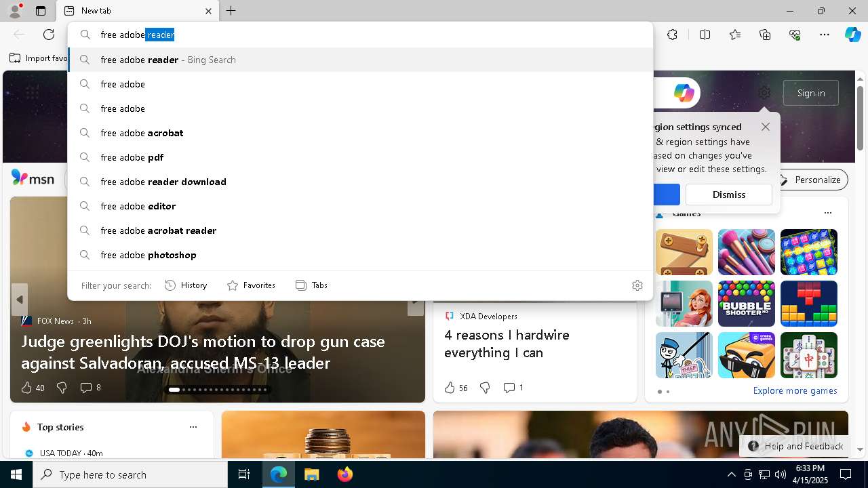This screenshot has width=868, height=488.
Task: Open Top stories more options
Action: click(193, 427)
